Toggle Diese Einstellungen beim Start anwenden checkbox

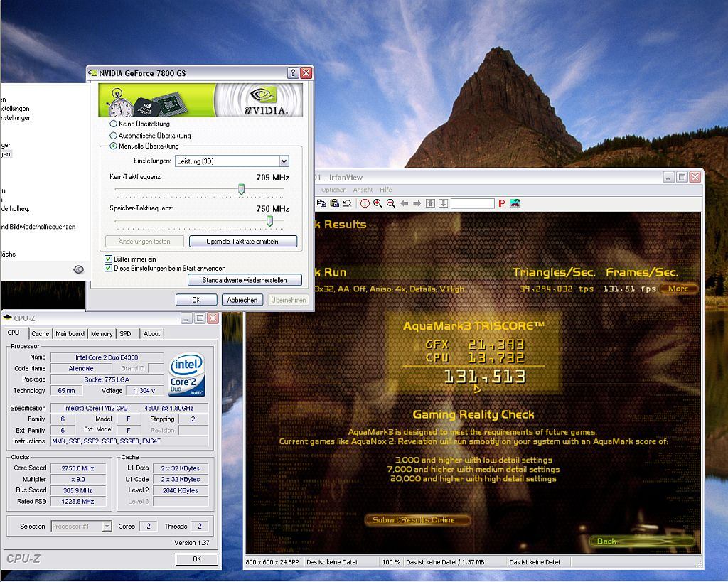tap(108, 268)
